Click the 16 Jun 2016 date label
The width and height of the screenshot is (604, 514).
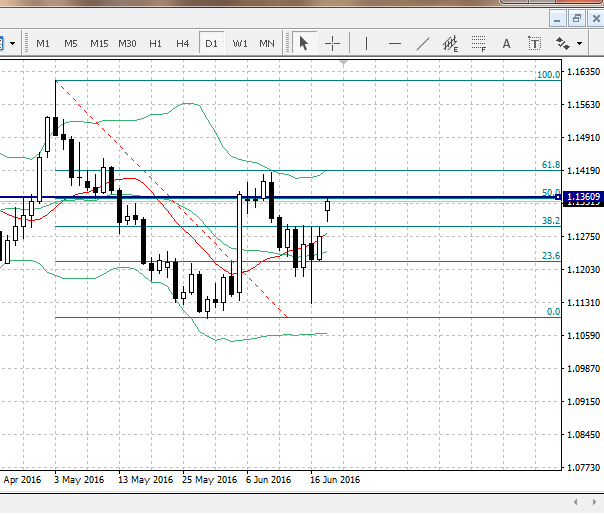tap(335, 480)
